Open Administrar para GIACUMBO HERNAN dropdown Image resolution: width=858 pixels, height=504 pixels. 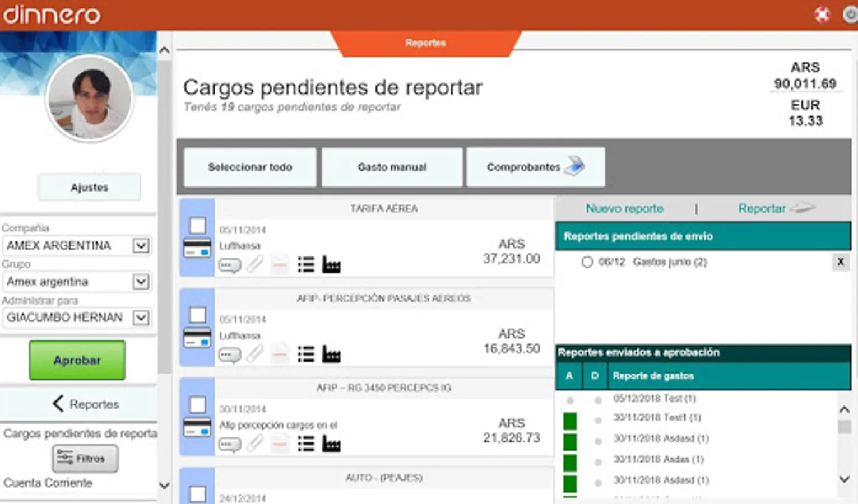[77, 318]
